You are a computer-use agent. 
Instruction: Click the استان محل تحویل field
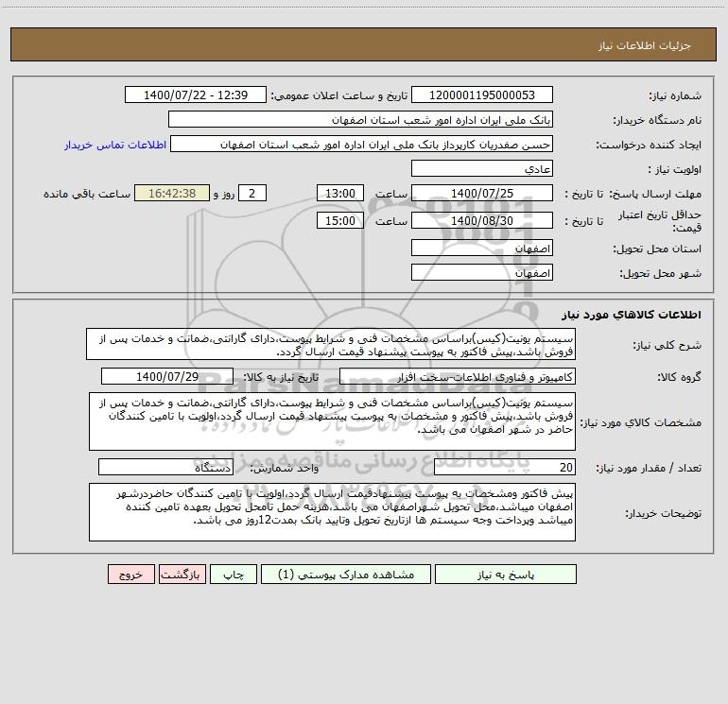coord(482,248)
